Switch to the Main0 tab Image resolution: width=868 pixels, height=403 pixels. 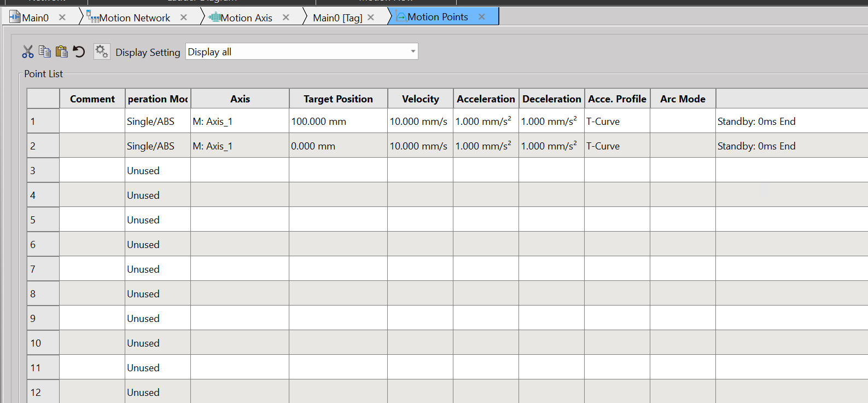(x=35, y=18)
